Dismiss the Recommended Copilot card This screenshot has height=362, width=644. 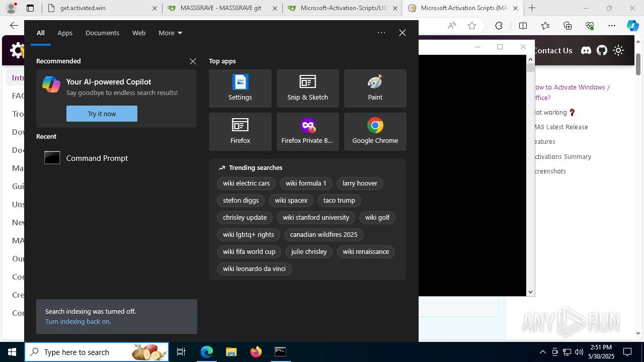pos(193,61)
